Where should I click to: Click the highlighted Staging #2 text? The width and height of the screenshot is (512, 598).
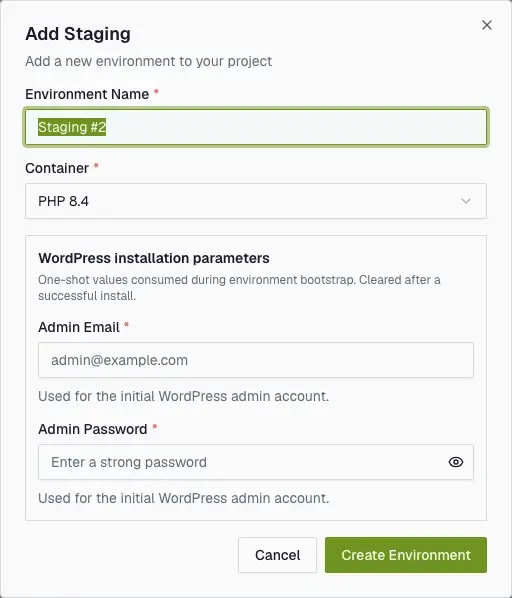coord(72,127)
